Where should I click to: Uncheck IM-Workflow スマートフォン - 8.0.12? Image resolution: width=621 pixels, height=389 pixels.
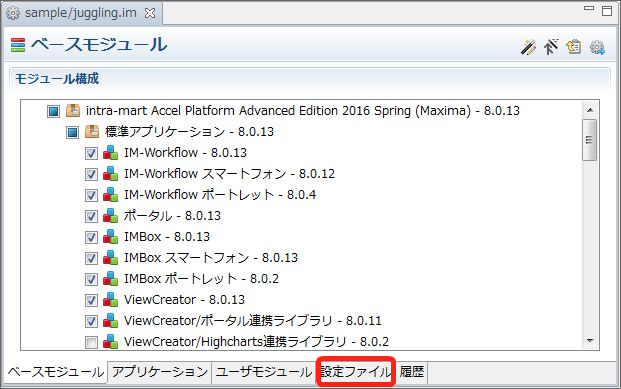click(x=91, y=174)
